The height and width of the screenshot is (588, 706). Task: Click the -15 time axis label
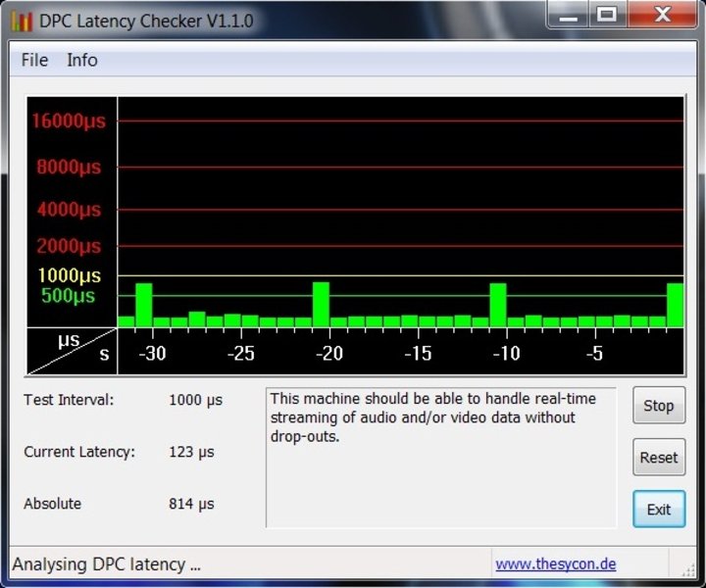419,354
